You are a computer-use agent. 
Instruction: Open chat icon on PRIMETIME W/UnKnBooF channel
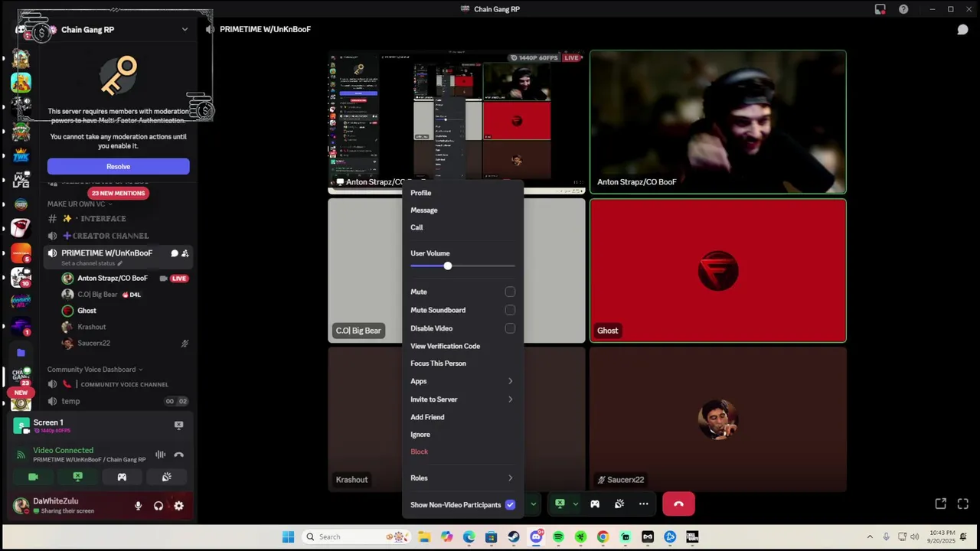coord(175,253)
